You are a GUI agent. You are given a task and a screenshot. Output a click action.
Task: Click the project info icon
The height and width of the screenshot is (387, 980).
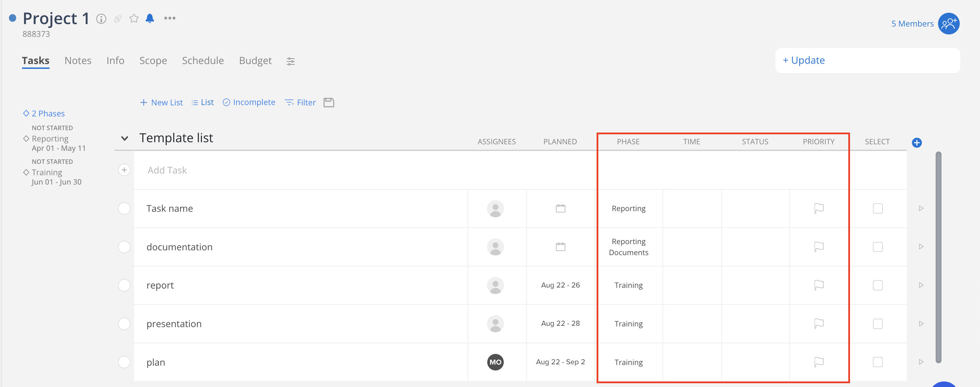point(101,19)
